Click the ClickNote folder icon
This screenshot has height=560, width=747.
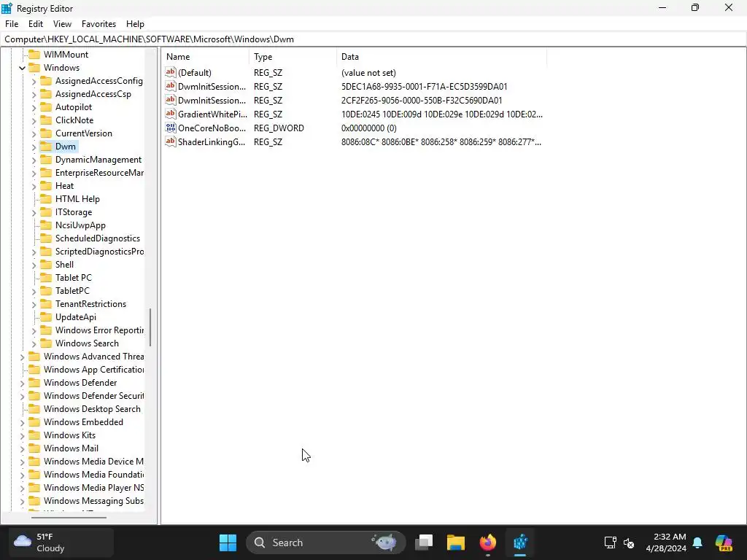pos(46,120)
